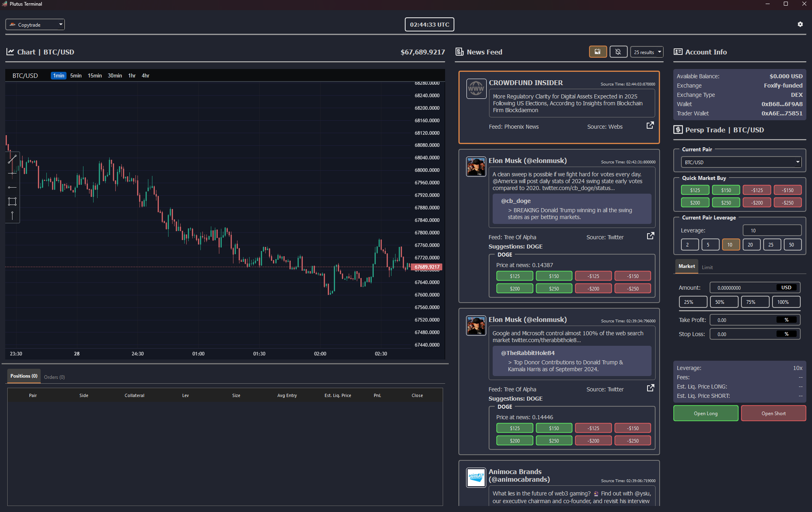Switch chart to 5min timeframe
This screenshot has height=512, width=812.
click(x=76, y=75)
